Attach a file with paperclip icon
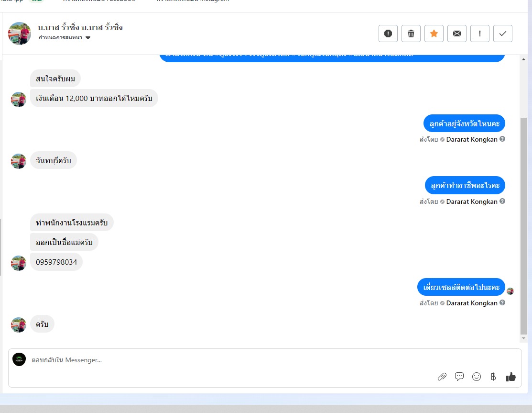532x413 pixels. [442, 377]
